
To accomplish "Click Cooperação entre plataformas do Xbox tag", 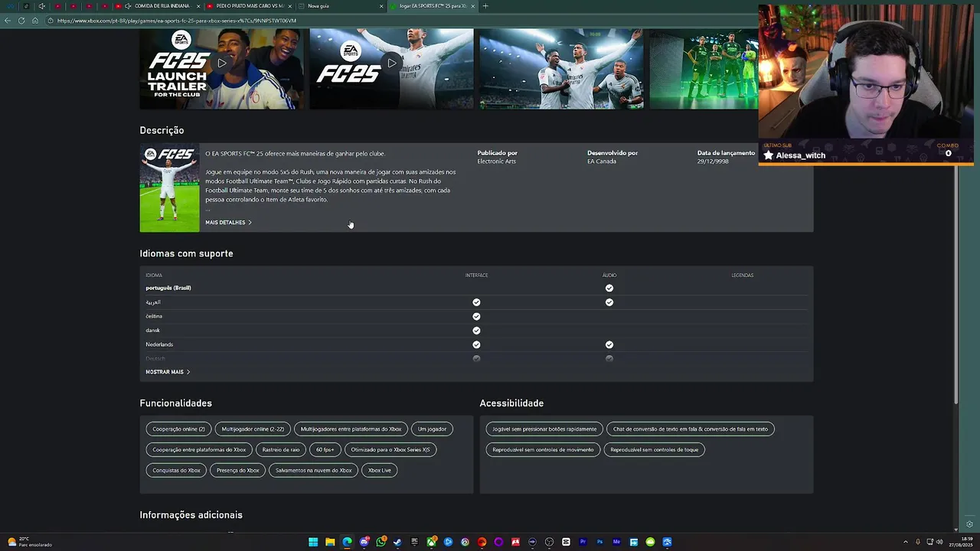I will coord(199,450).
